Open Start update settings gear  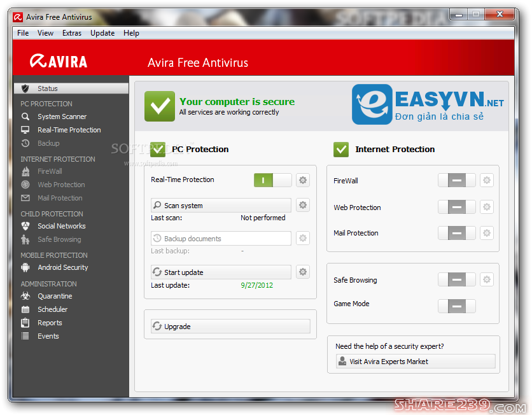303,272
